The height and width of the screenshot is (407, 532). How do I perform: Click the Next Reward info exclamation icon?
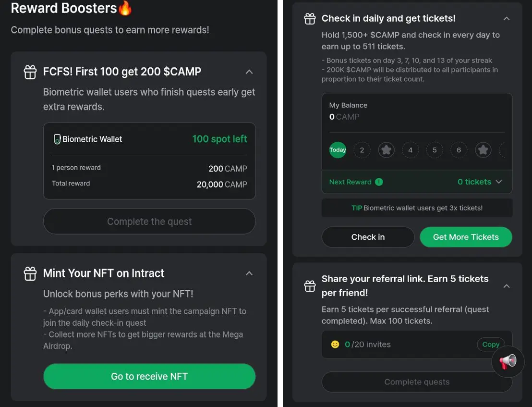(x=379, y=182)
